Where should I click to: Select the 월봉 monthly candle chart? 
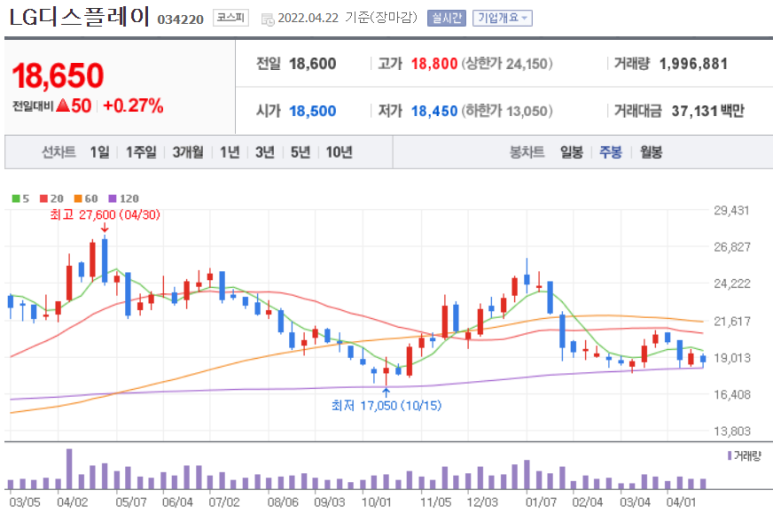[650, 152]
